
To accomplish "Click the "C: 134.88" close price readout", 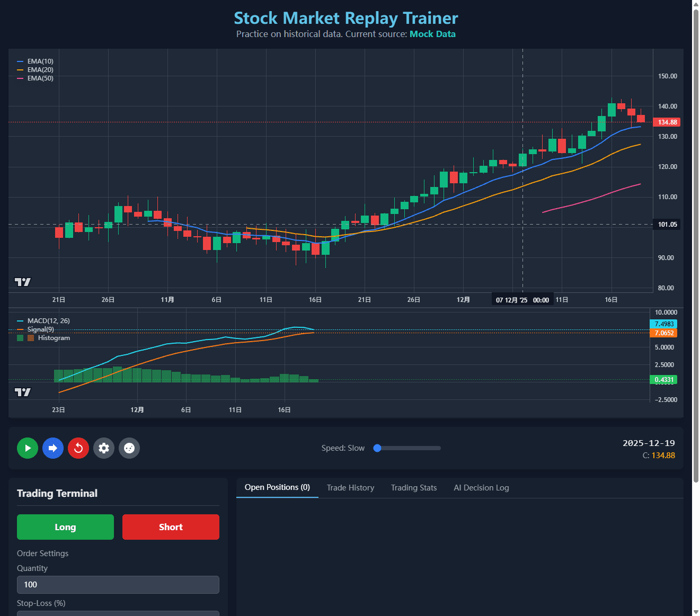I will (x=659, y=456).
